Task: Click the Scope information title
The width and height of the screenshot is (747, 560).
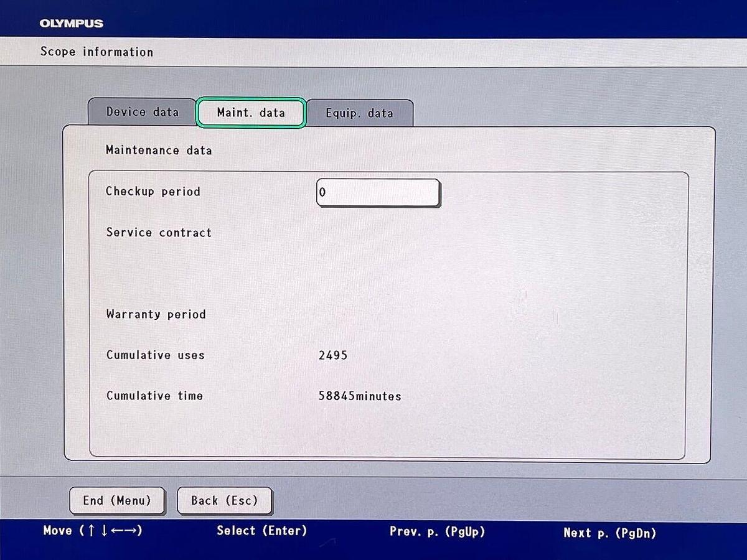Action: [x=96, y=52]
